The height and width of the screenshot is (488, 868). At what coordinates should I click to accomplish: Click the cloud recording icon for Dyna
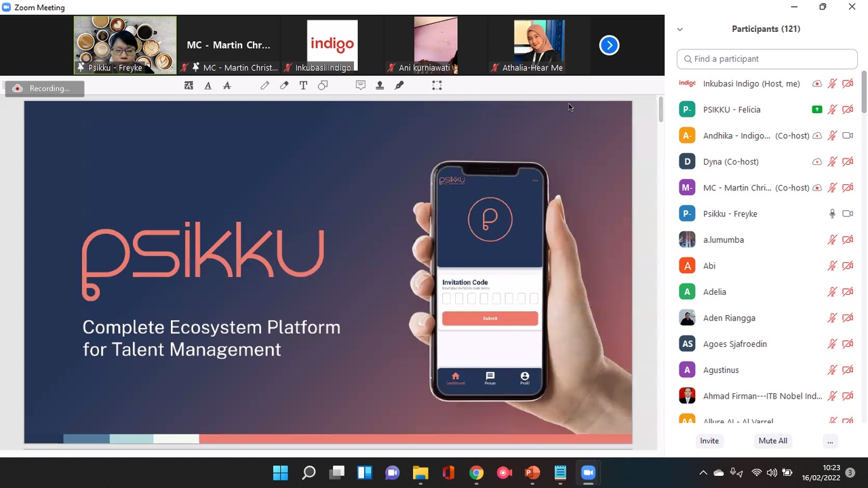pyautogui.click(x=817, y=162)
